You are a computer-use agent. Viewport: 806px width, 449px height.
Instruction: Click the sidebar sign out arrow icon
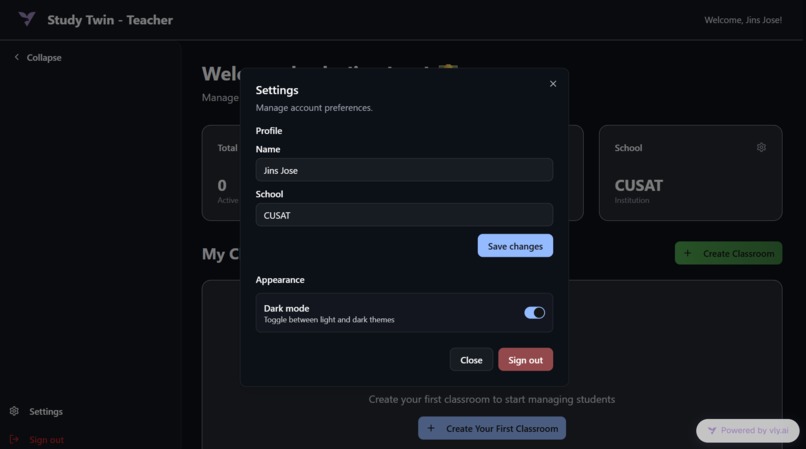14,439
